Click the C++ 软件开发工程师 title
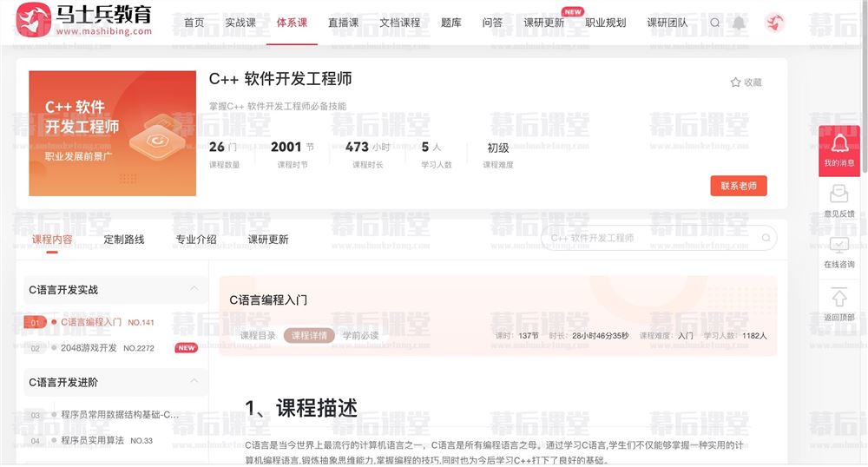 coord(280,79)
